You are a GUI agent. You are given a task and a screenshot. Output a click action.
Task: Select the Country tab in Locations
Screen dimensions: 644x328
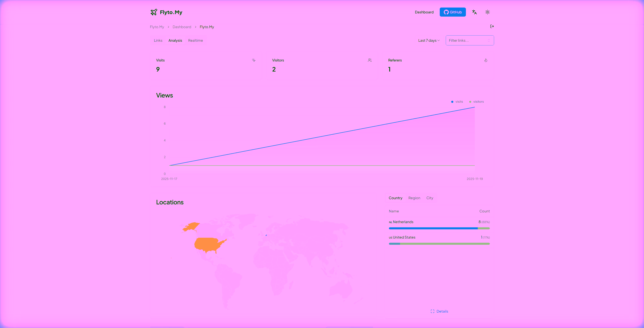pos(395,198)
